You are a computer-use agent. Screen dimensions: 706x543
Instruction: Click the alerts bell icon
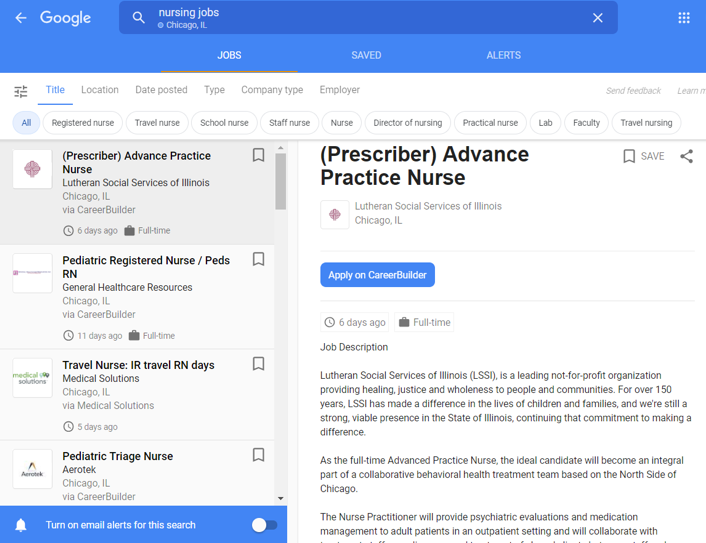pos(21,525)
